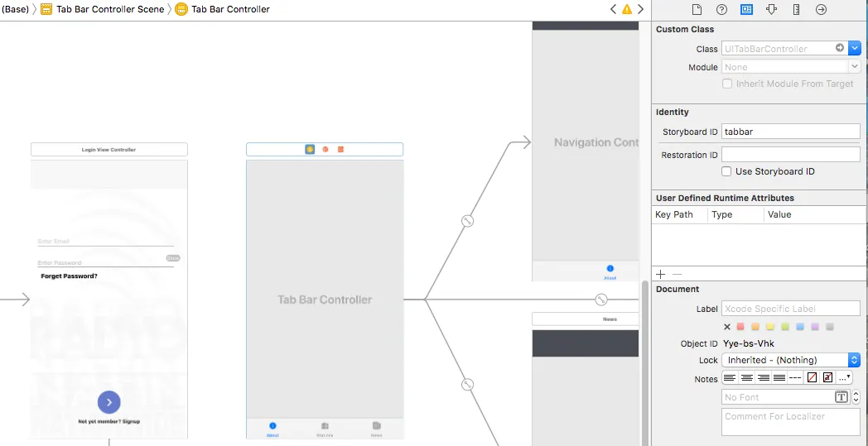
Task: Click blue arrow login button on login screen
Action: tap(109, 402)
